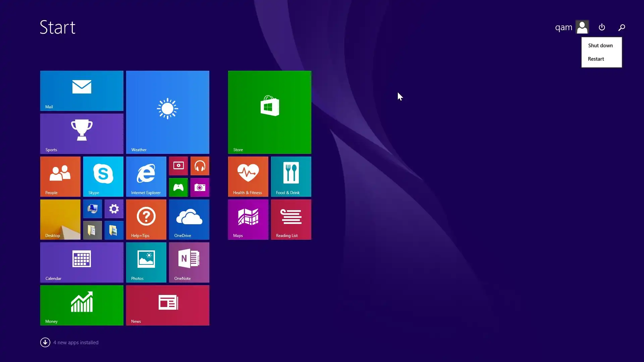Image resolution: width=644 pixels, height=362 pixels.
Task: Select Shut down from power menu
Action: (600, 46)
